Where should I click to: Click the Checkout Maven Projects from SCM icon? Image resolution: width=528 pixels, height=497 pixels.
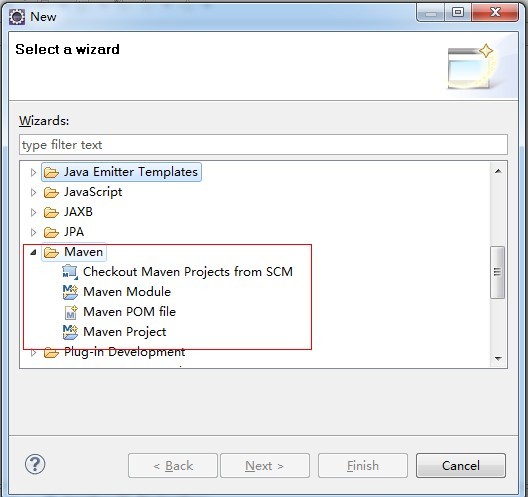(x=70, y=272)
